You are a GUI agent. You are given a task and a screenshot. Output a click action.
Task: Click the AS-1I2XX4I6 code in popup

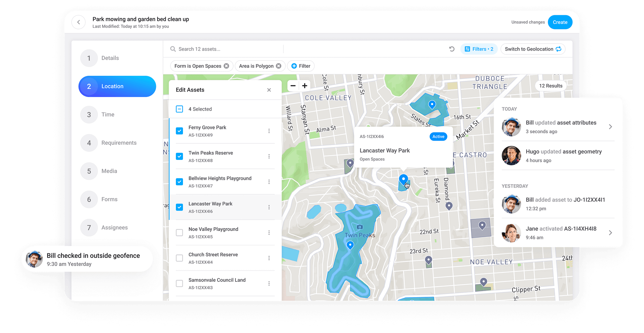tap(372, 137)
